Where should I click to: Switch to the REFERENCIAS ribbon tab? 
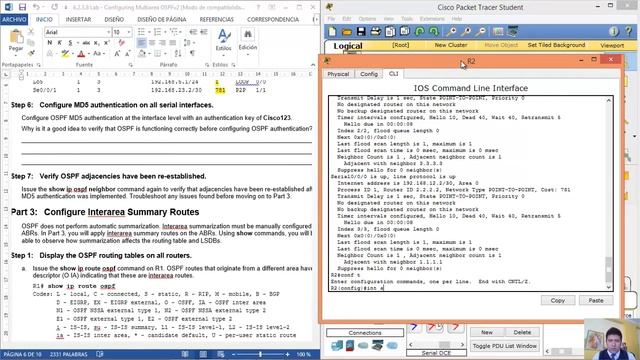point(216,19)
